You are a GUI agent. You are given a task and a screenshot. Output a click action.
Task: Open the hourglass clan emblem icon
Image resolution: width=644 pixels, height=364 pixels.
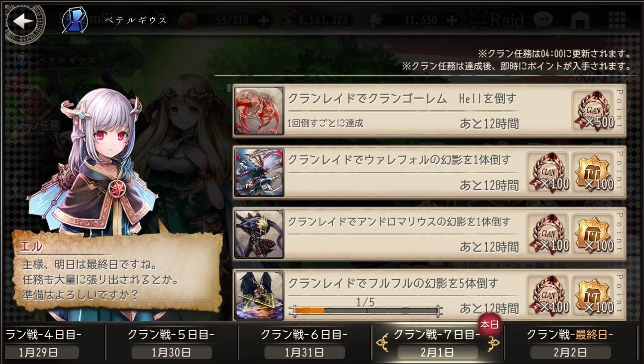pyautogui.click(x=75, y=20)
